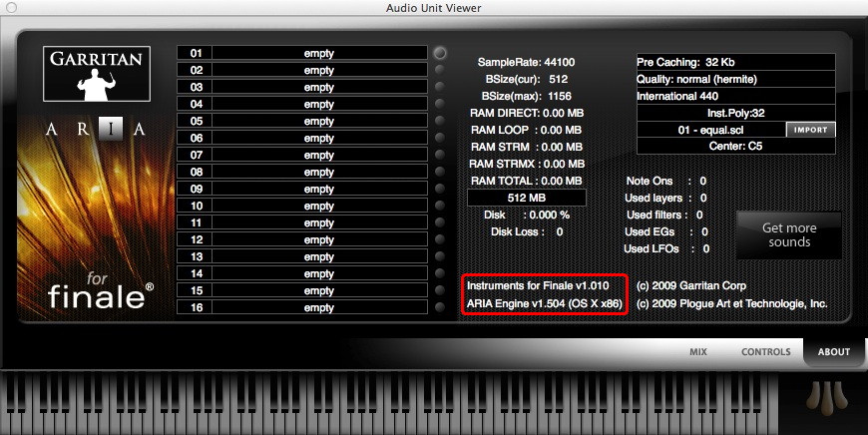This screenshot has width=868, height=435.
Task: Click the 512 MB memory field
Action: [x=524, y=198]
